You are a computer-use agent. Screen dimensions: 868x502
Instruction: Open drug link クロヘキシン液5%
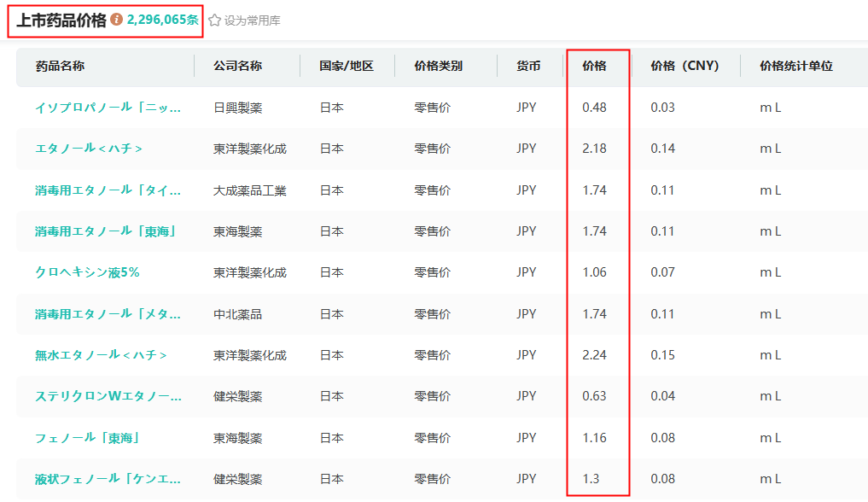coord(87,272)
